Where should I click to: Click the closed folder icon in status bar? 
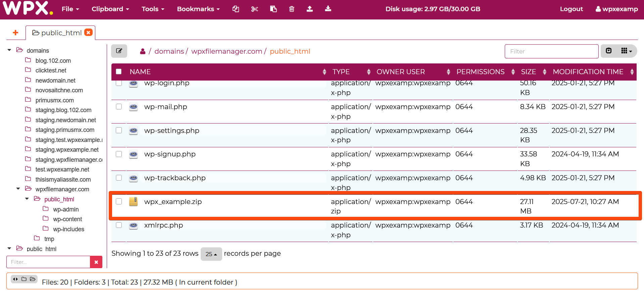coord(24,279)
